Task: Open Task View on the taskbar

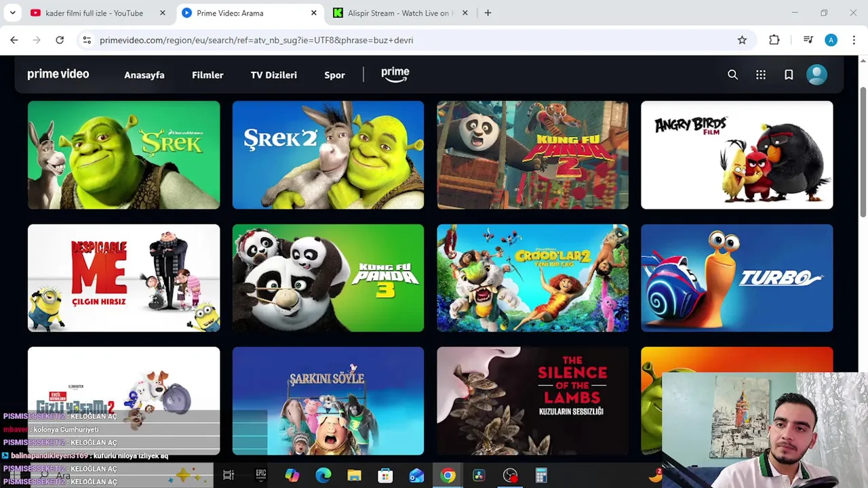Action: pyautogui.click(x=229, y=475)
